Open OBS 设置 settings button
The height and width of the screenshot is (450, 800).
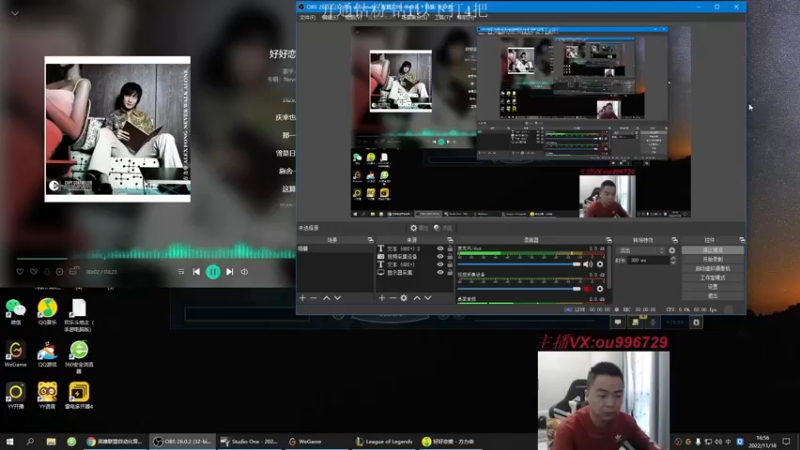coord(712,287)
